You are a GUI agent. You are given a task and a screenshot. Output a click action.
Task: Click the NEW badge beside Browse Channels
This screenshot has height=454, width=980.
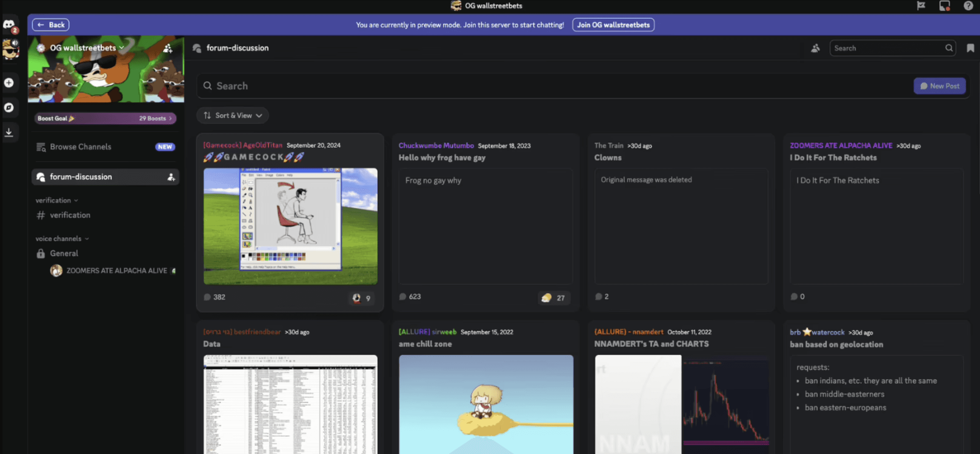click(165, 147)
